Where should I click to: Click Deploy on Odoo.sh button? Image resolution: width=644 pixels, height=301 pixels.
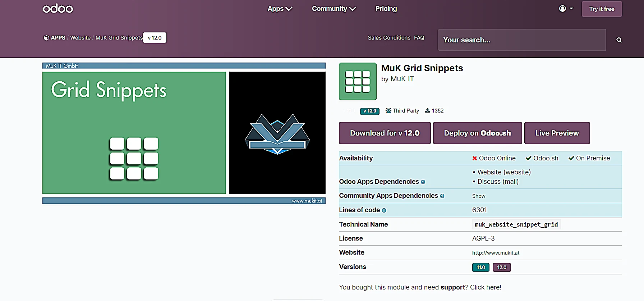pos(477,133)
